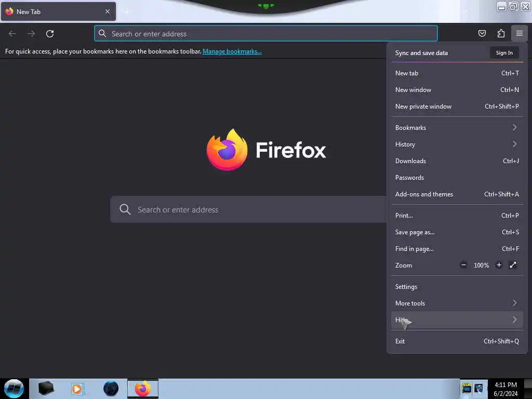Screen dimensions: 532x399
Task: Open Settings from the menu
Action: coord(457,287)
